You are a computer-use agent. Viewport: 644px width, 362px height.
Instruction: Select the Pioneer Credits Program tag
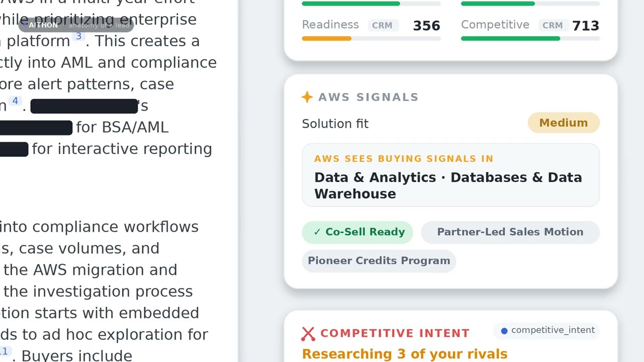pyautogui.click(x=379, y=260)
